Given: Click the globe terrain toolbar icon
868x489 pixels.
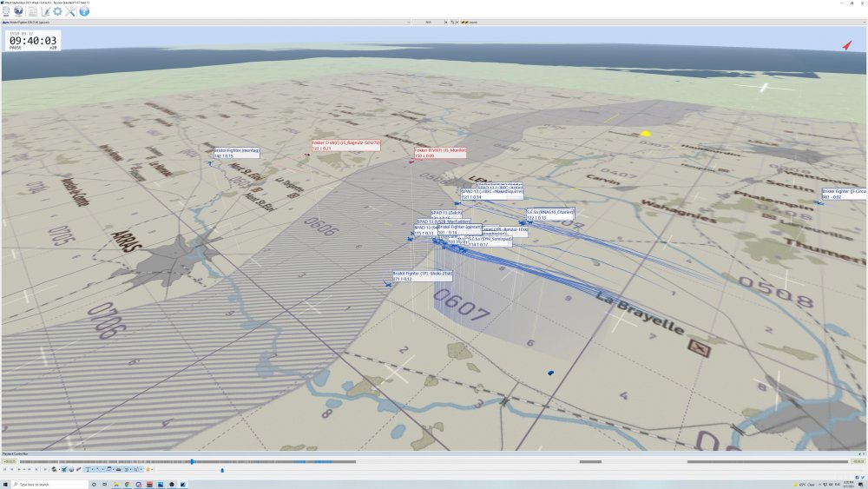Looking at the screenshot, I should pyautogui.click(x=19, y=11).
